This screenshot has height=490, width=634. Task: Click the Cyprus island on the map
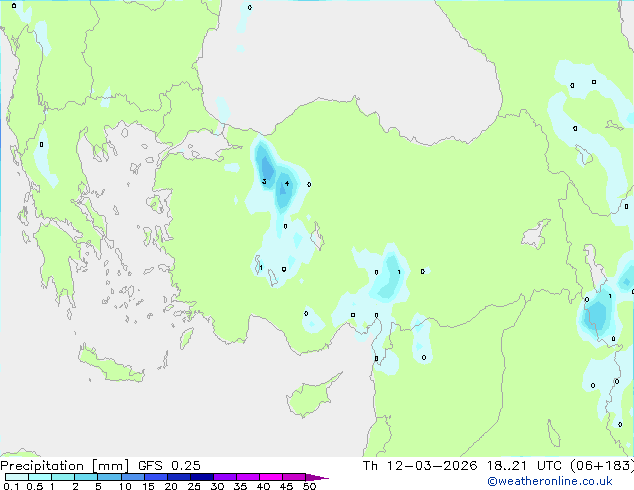(311, 396)
